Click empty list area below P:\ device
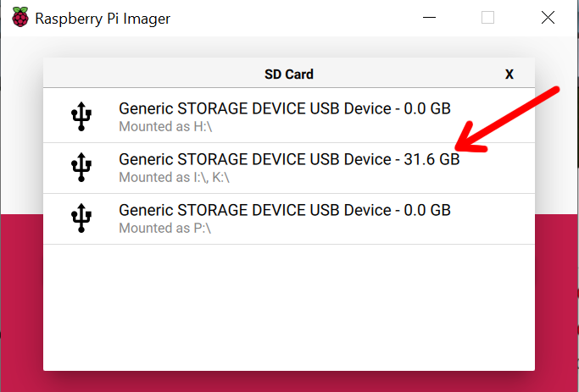Viewport: 579px width, 392px height. [x=289, y=307]
